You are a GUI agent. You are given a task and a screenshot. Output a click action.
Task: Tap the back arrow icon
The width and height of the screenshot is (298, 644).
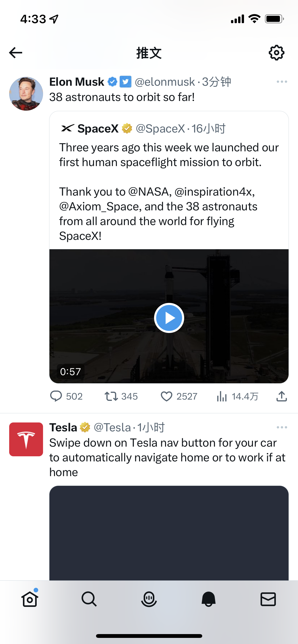coord(16,53)
